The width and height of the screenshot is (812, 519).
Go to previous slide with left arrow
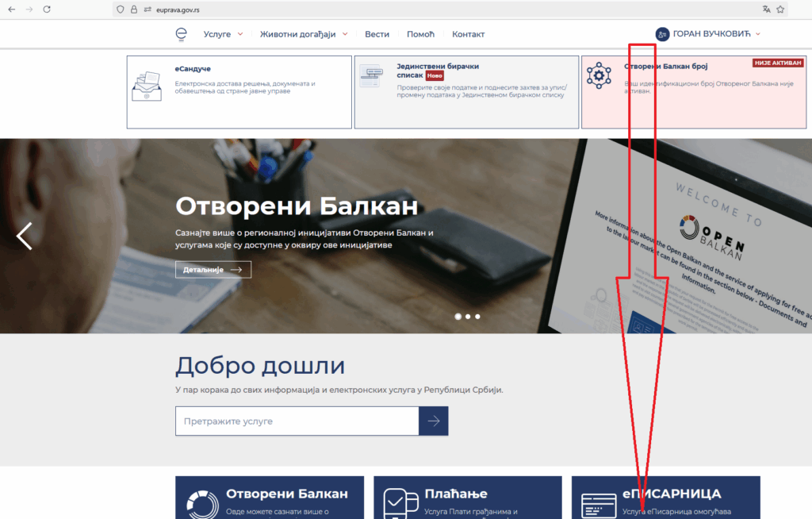(x=24, y=236)
